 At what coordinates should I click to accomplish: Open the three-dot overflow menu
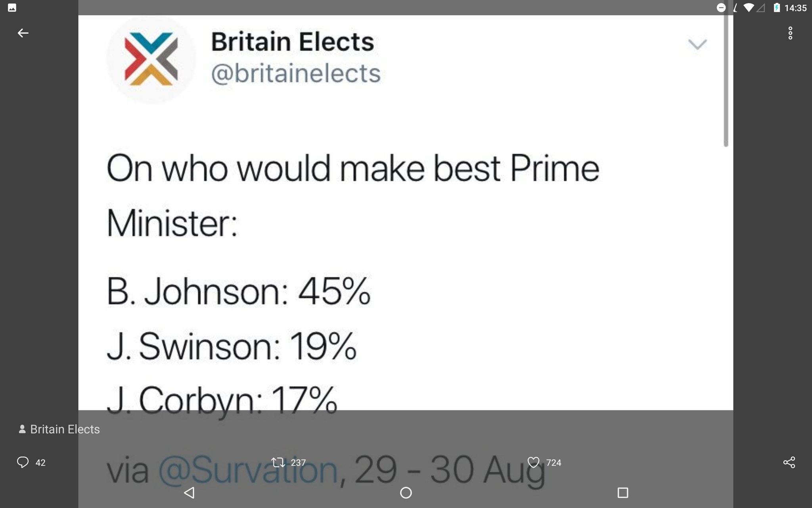(x=790, y=33)
